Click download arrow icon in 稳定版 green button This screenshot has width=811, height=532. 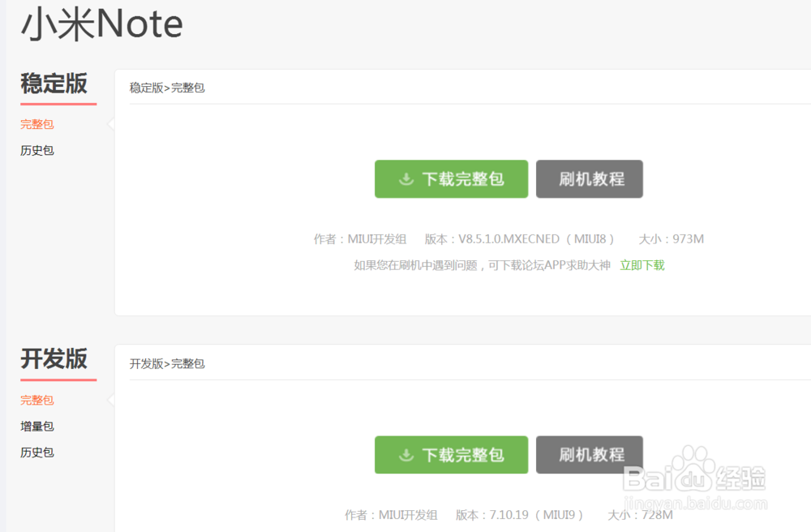[x=406, y=179]
